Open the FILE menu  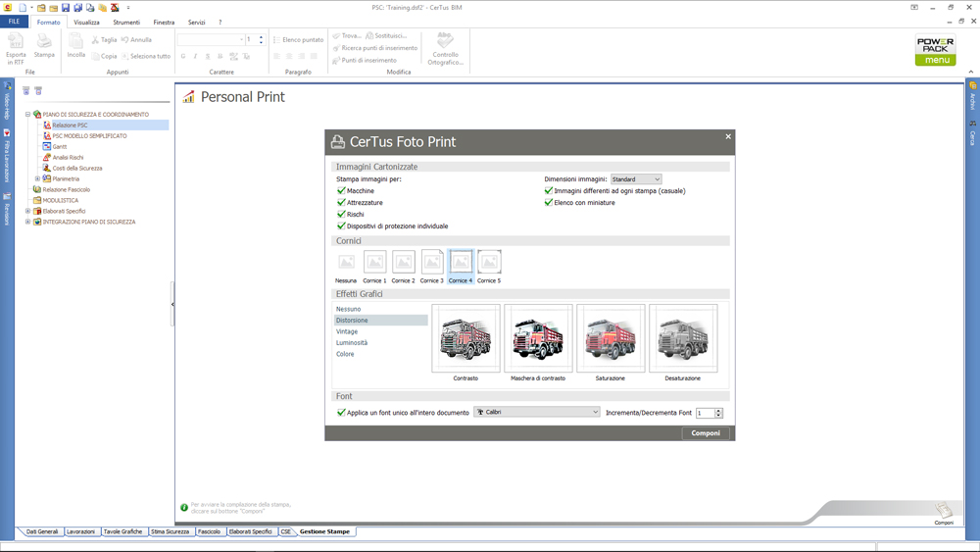[x=14, y=22]
